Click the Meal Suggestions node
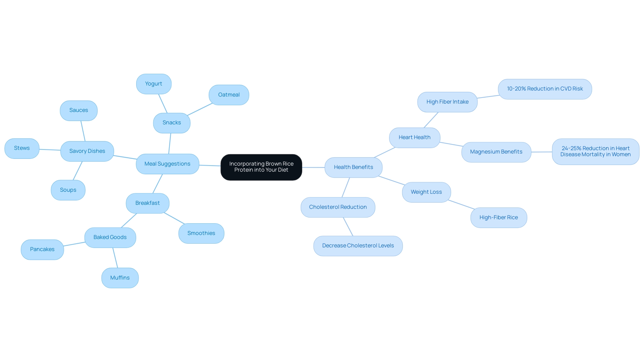The height and width of the screenshot is (363, 644). coord(167,164)
